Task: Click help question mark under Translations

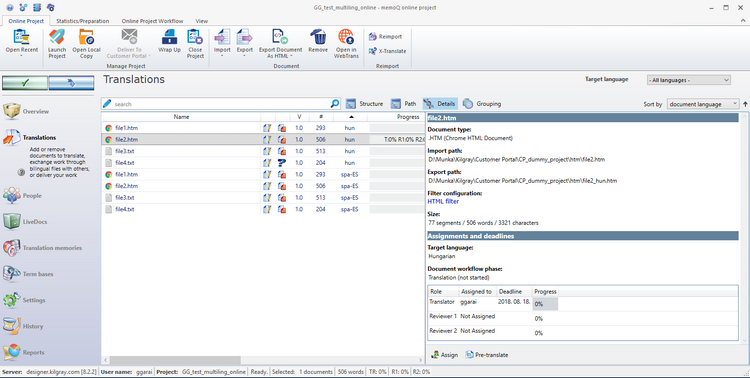Action: pos(21,172)
